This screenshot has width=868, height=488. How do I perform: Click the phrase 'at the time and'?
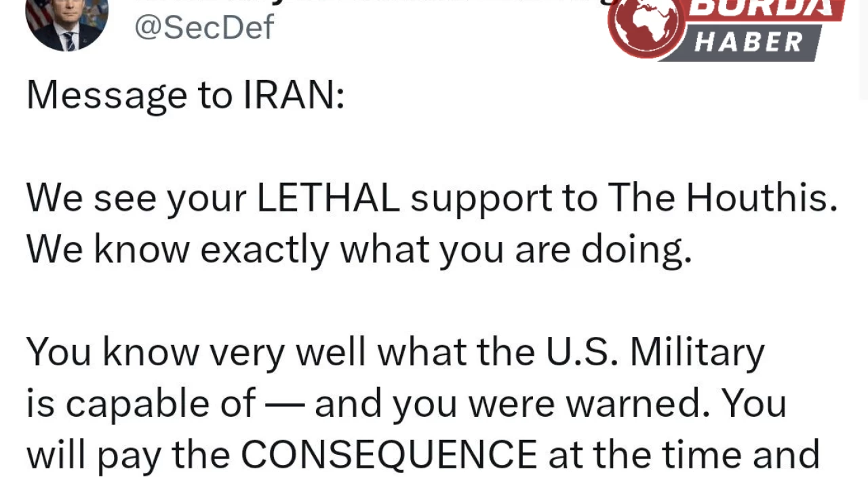pos(684,454)
